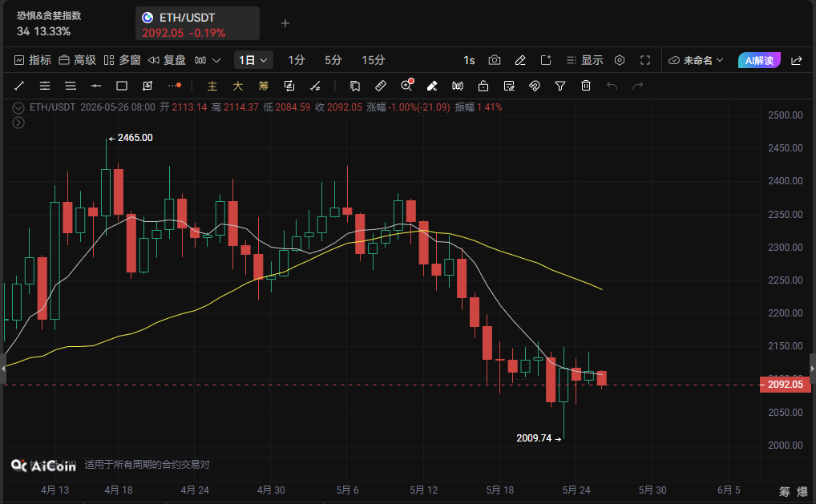This screenshot has height=504, width=816.
Task: Click the 恐惧&贪婪指数 index widget
Action: (x=50, y=23)
